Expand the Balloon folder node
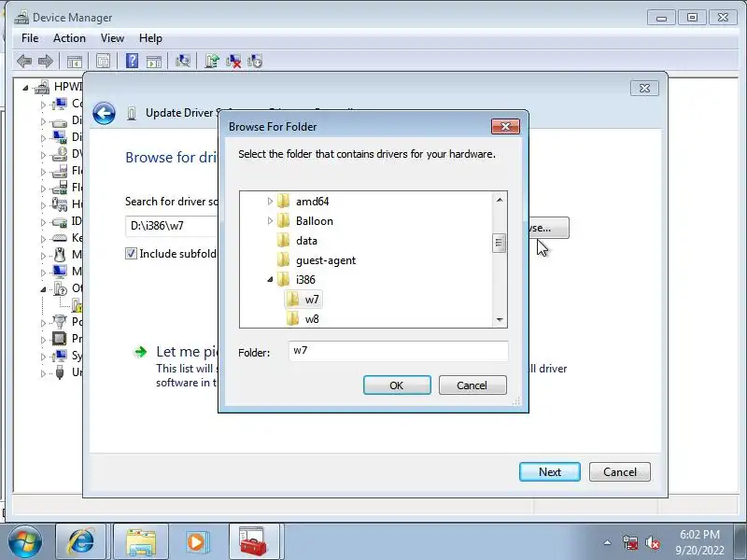 click(x=270, y=221)
